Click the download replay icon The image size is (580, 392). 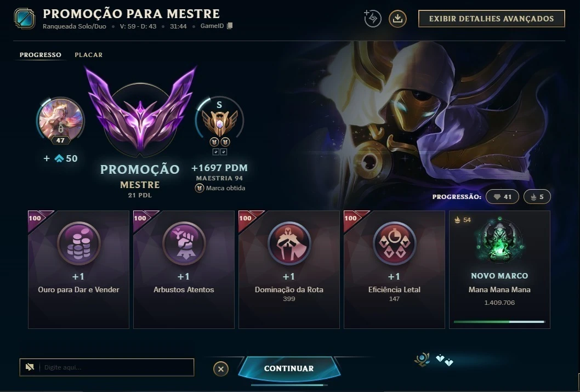pyautogui.click(x=397, y=19)
